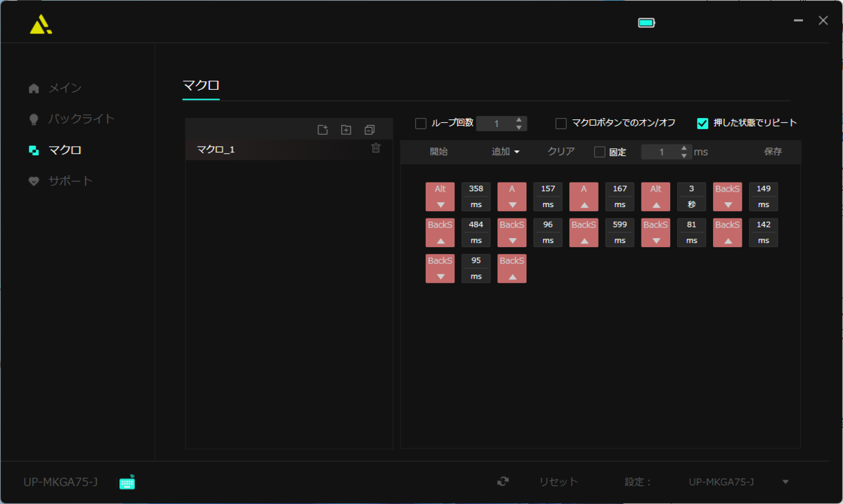Click 保存 to save the macro
This screenshot has width=843, height=504.
click(773, 152)
